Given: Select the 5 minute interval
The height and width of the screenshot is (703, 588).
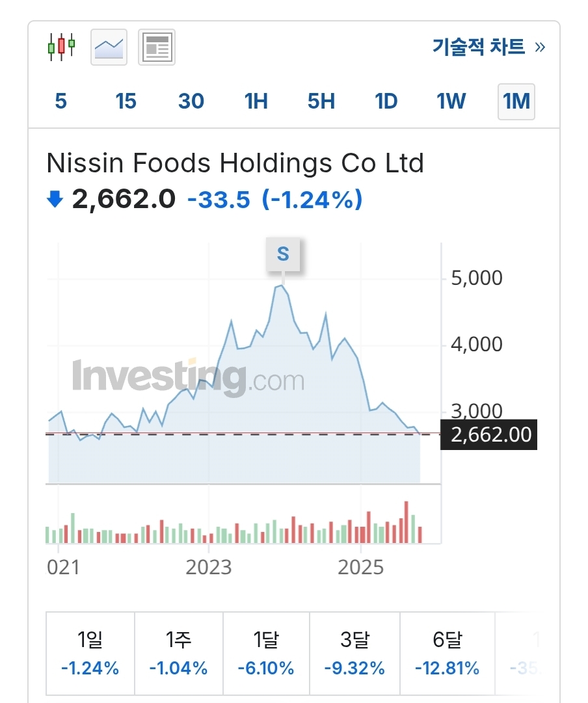Looking at the screenshot, I should (61, 101).
